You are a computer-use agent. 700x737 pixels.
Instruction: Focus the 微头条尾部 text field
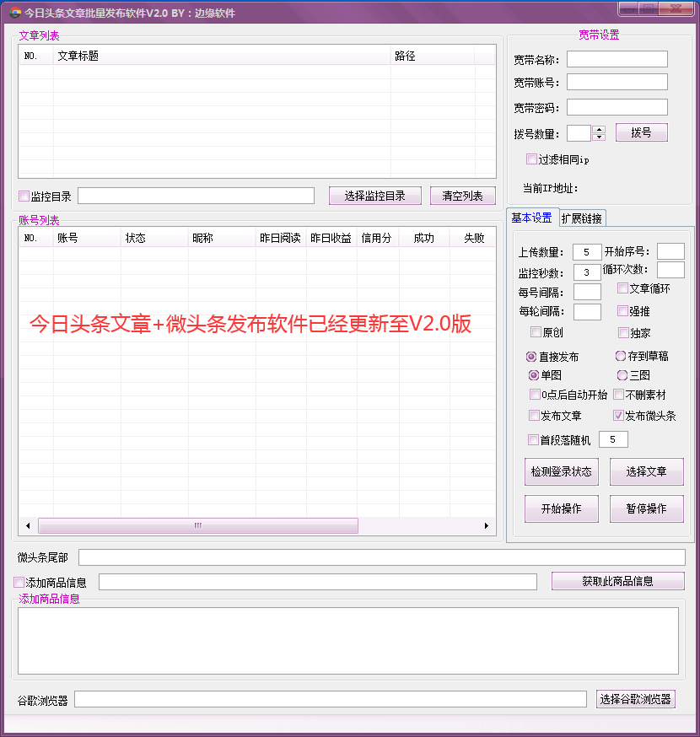pos(382,557)
